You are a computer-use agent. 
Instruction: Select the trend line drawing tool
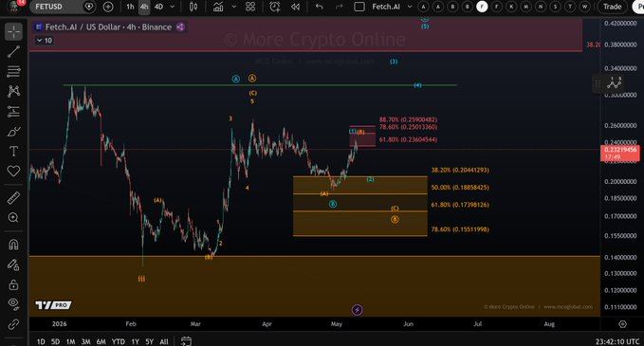[x=13, y=52]
